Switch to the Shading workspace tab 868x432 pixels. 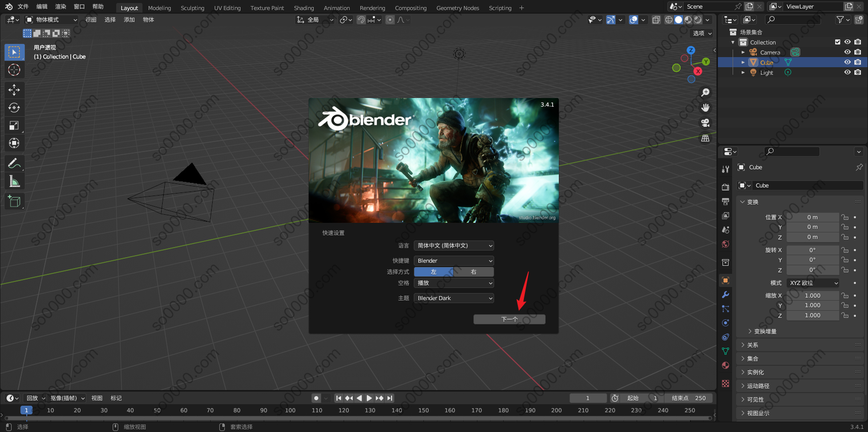(304, 8)
